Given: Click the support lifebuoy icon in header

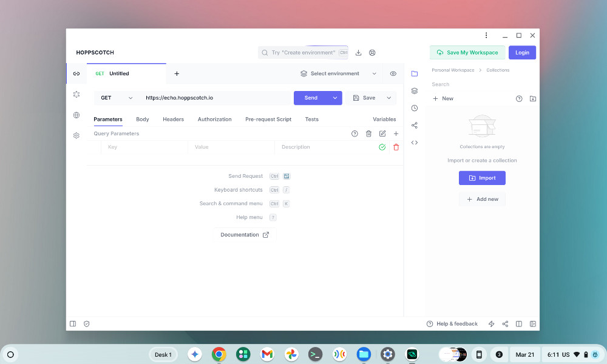Looking at the screenshot, I should click(372, 53).
